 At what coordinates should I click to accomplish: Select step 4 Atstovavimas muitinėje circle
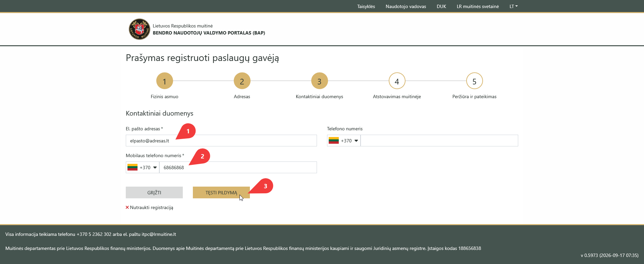point(397,81)
